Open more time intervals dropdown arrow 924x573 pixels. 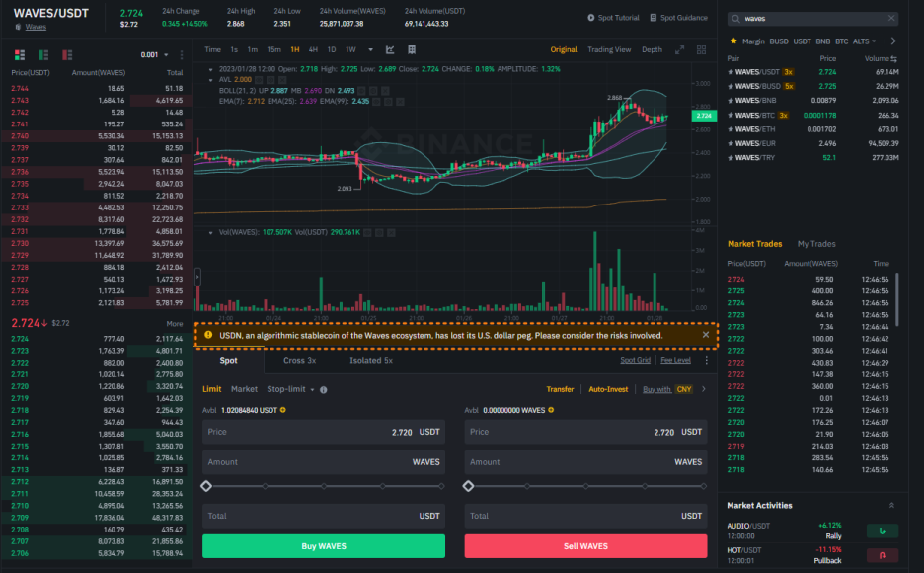pyautogui.click(x=370, y=50)
